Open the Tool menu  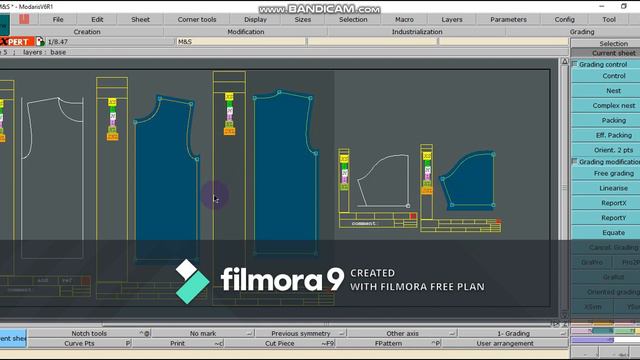click(609, 19)
